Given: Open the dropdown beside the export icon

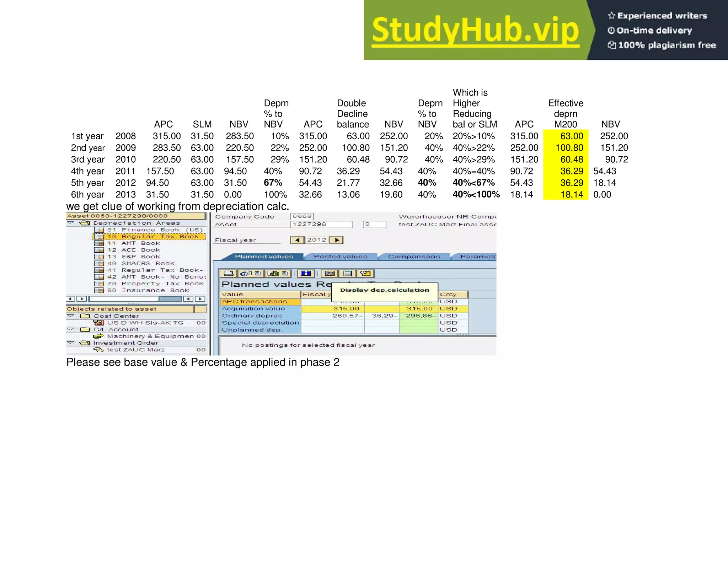Looking at the screenshot, I should click(285, 273).
